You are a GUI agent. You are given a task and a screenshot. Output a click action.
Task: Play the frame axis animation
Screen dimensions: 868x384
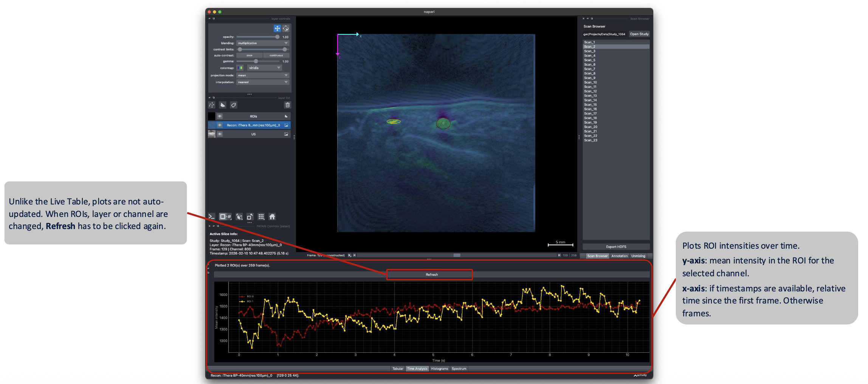click(349, 255)
